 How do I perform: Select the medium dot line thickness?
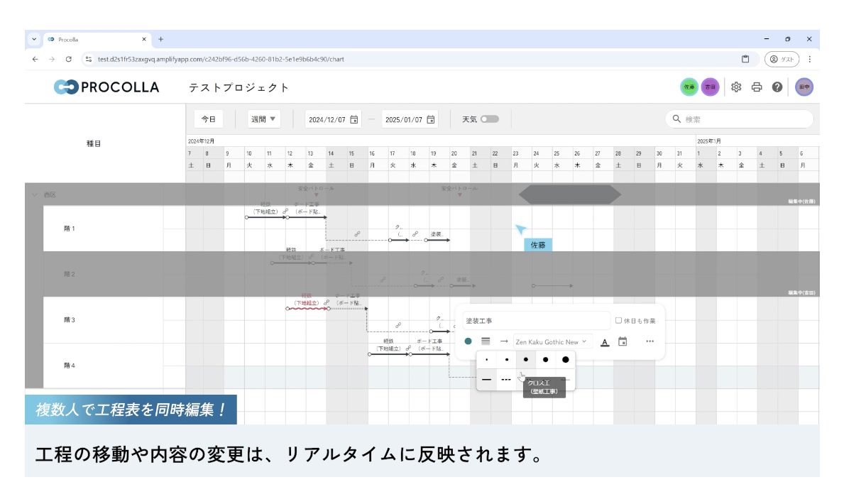tap(526, 360)
